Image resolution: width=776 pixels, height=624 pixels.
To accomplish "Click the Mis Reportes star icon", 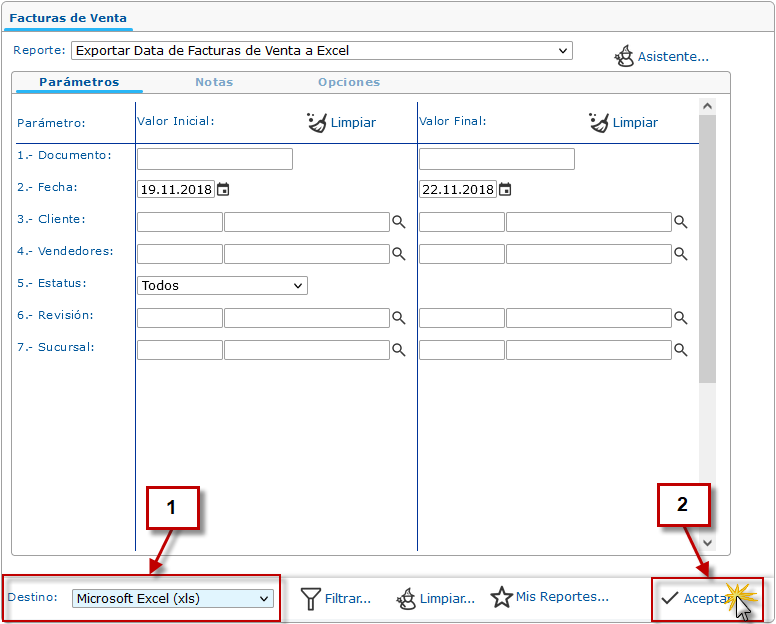I will click(501, 597).
